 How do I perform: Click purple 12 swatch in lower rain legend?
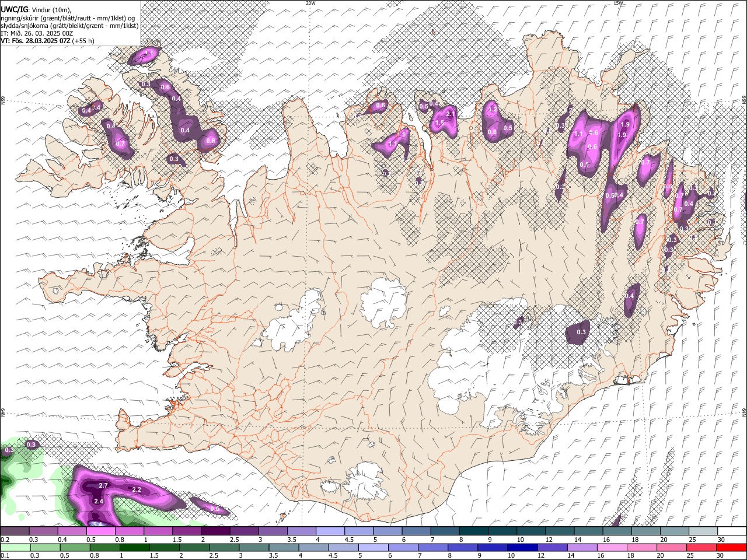552,547
